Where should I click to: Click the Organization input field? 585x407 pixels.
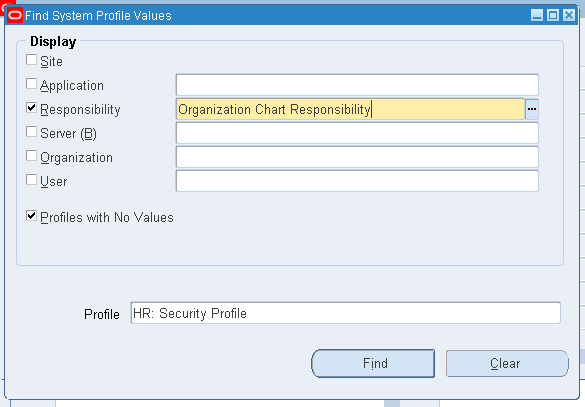(x=357, y=157)
